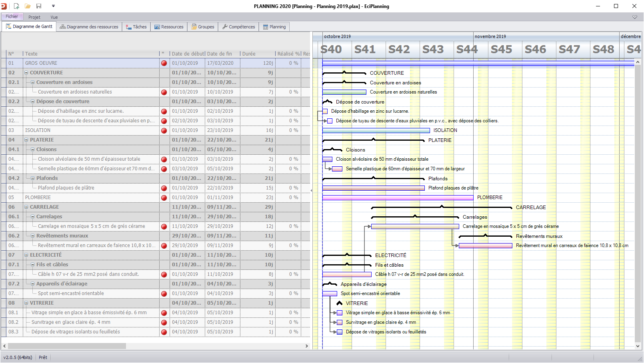This screenshot has width=644, height=363.
Task: Select the ISOLATION Gantt bar
Action: [x=376, y=130]
